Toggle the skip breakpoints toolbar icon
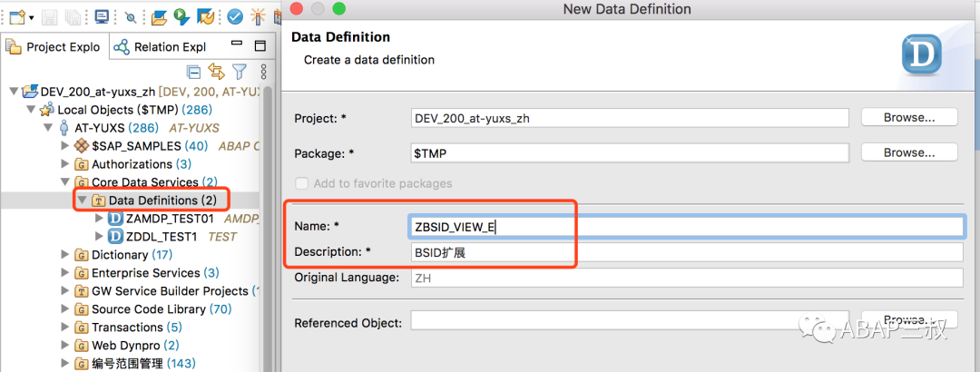Image resolution: width=980 pixels, height=372 pixels. click(131, 17)
